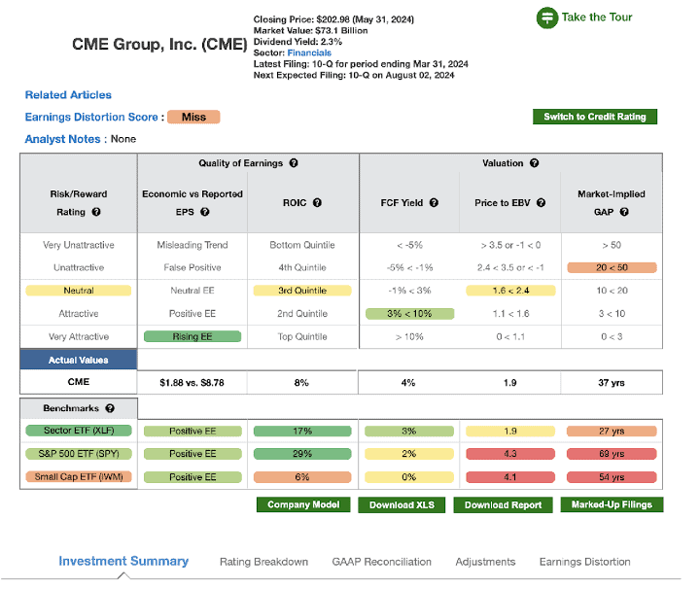Click the SPY 2% FCF Yield cell
This screenshot has height=589, width=700.
point(409,454)
